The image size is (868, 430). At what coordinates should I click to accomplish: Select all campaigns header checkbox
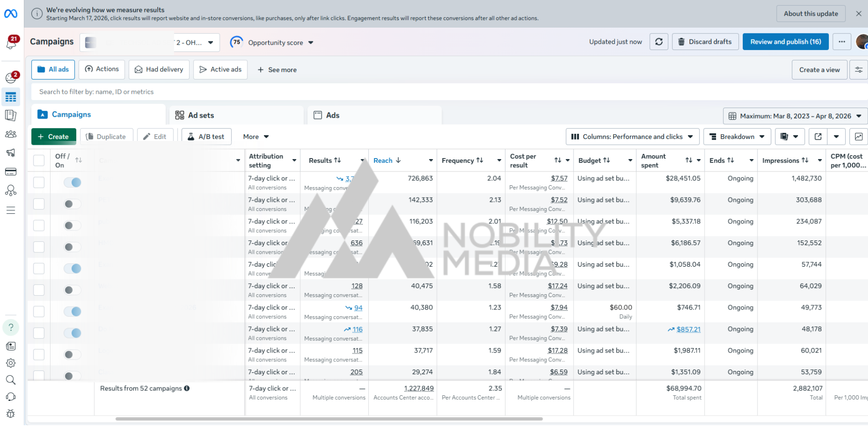coord(39,160)
